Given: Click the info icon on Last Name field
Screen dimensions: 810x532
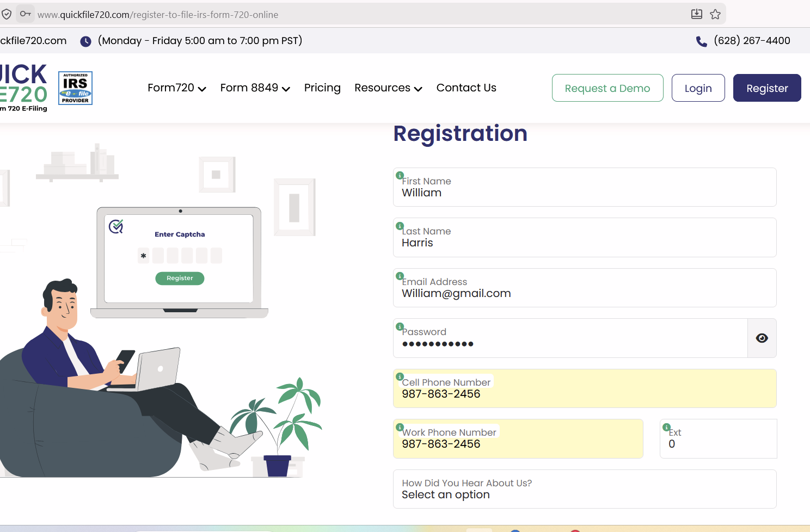Looking at the screenshot, I should (400, 226).
